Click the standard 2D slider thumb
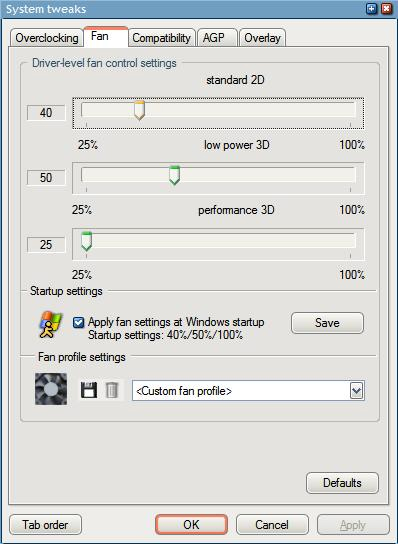Screen dimensions: 398x544 tap(139, 111)
